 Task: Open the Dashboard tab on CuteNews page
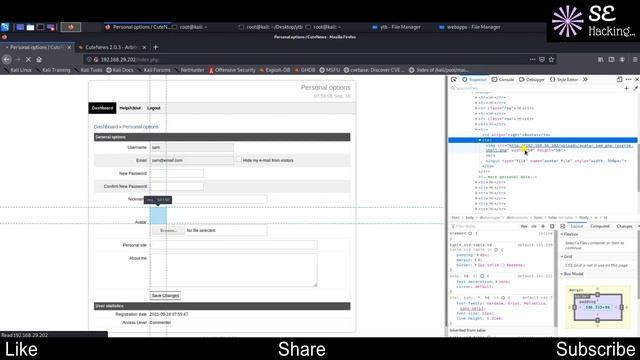102,108
